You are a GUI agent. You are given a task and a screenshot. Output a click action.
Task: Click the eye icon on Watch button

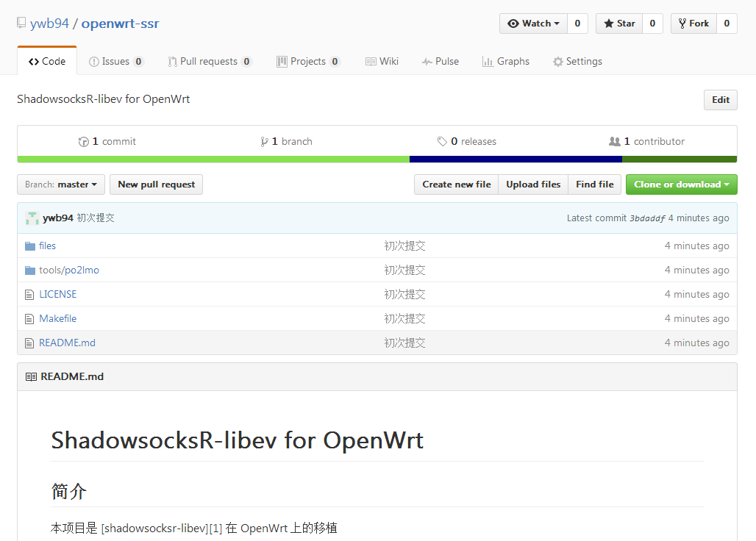point(513,24)
